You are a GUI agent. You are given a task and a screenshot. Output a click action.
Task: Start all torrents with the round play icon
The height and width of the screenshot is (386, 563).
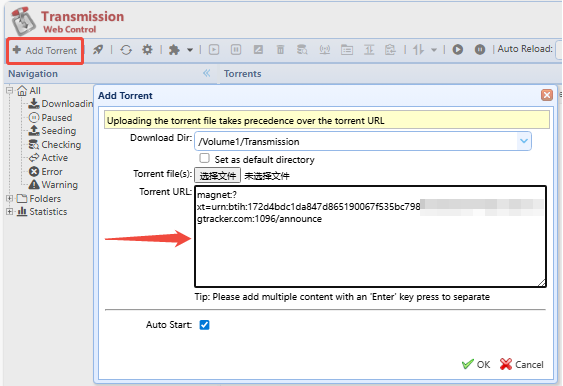457,49
